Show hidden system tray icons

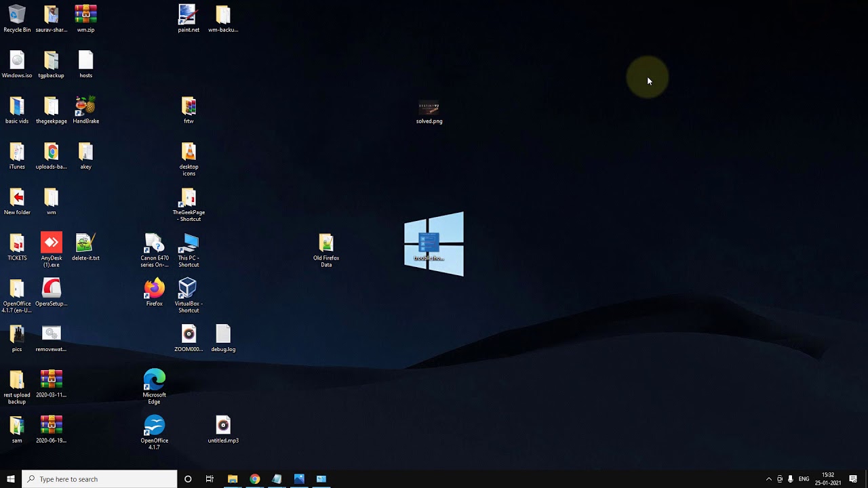point(768,479)
